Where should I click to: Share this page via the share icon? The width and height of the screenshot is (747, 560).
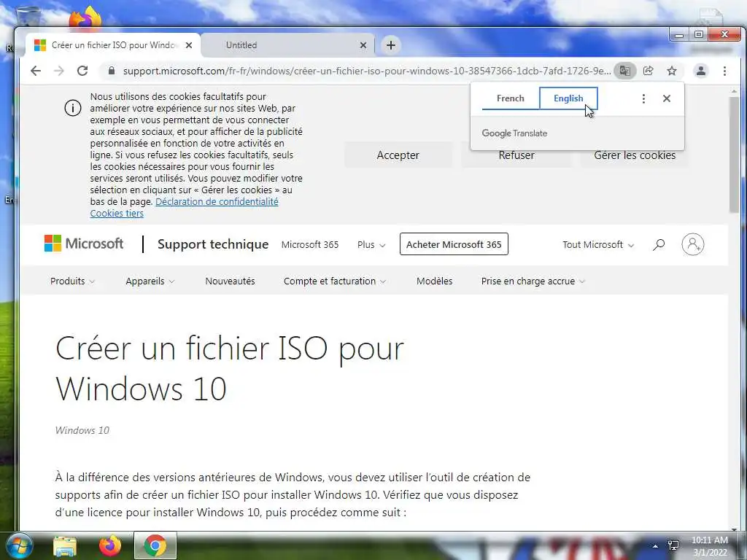point(649,71)
